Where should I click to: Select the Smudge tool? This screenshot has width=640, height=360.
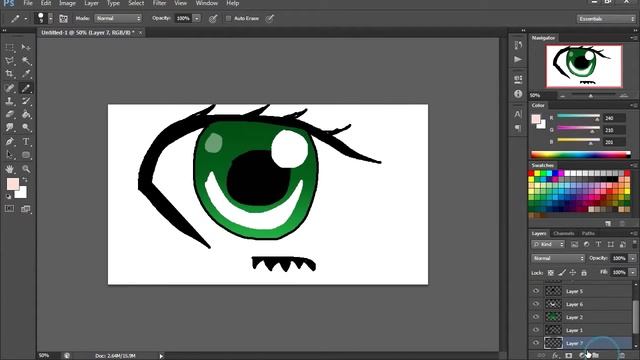pyautogui.click(x=9, y=127)
